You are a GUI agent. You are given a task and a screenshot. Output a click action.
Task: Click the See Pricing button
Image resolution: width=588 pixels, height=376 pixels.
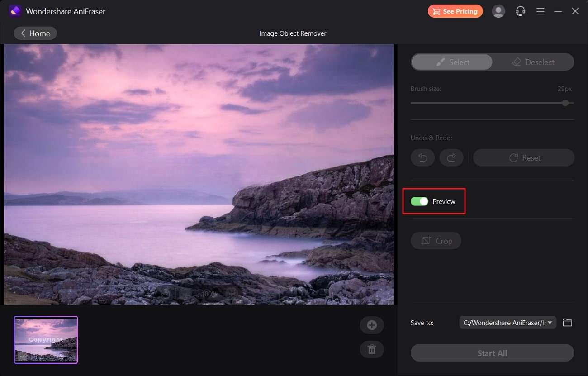(x=455, y=11)
